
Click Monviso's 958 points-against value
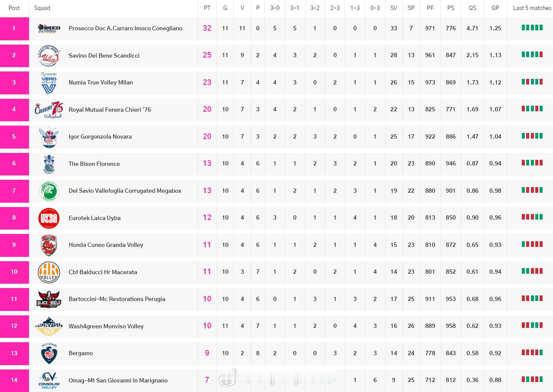(x=451, y=326)
